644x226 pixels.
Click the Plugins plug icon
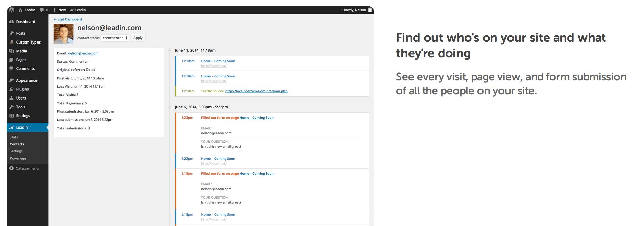11,89
